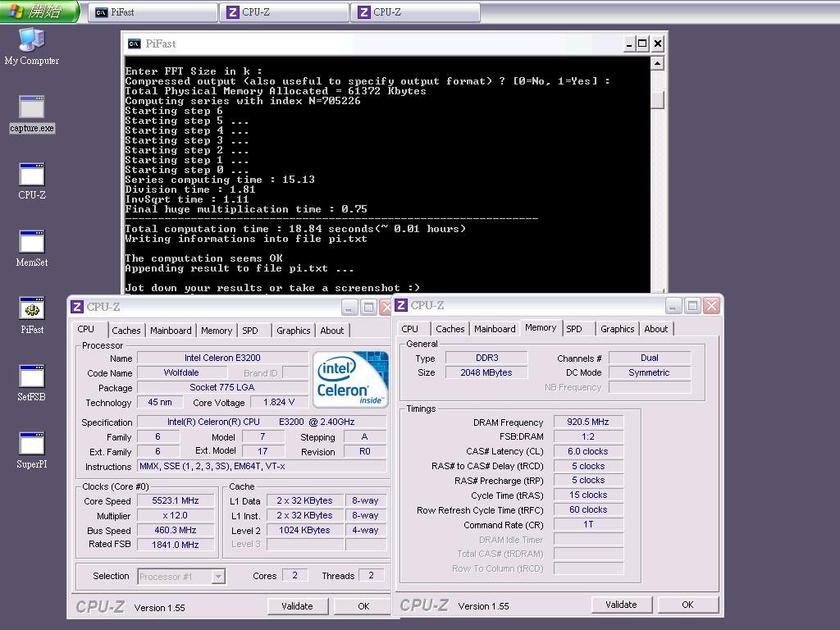Click left CPU-Z window title icon
The image size is (840, 630).
pyautogui.click(x=77, y=307)
